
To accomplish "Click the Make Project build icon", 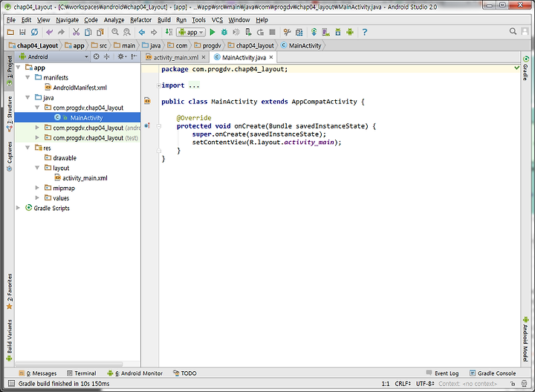I will click(169, 32).
